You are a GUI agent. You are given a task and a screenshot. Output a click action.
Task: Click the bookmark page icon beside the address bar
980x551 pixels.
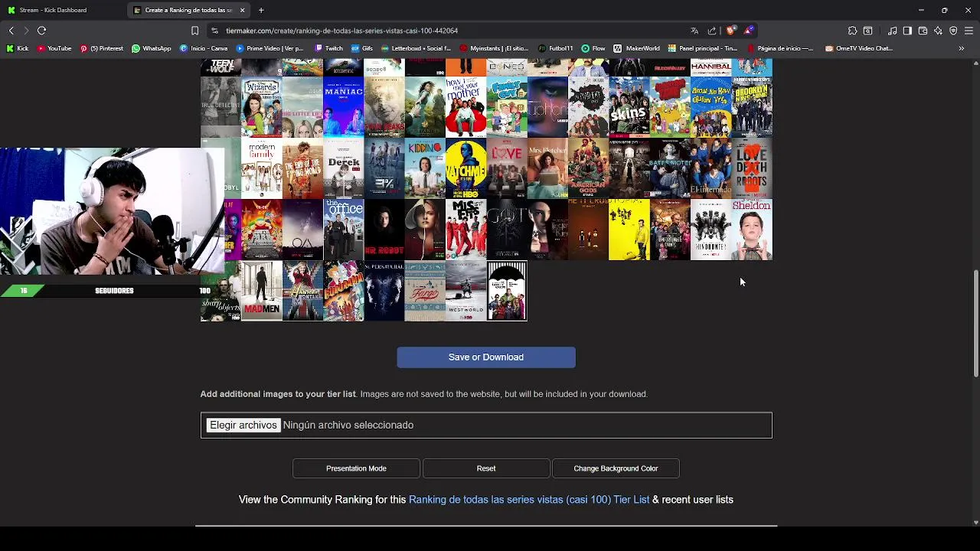(x=194, y=31)
